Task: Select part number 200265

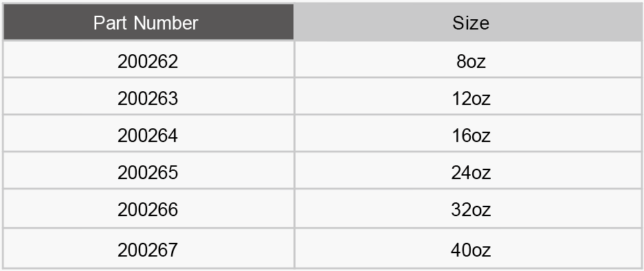Action: tap(148, 173)
